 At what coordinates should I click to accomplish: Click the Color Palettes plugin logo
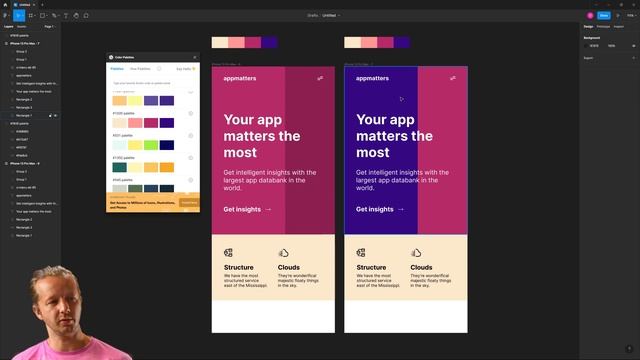pos(111,58)
